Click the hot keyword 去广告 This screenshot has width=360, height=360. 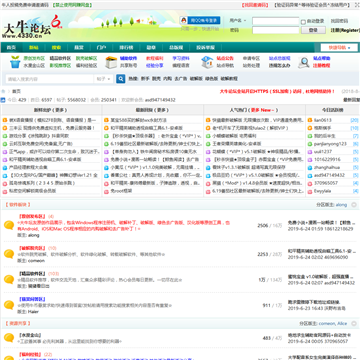(181, 79)
